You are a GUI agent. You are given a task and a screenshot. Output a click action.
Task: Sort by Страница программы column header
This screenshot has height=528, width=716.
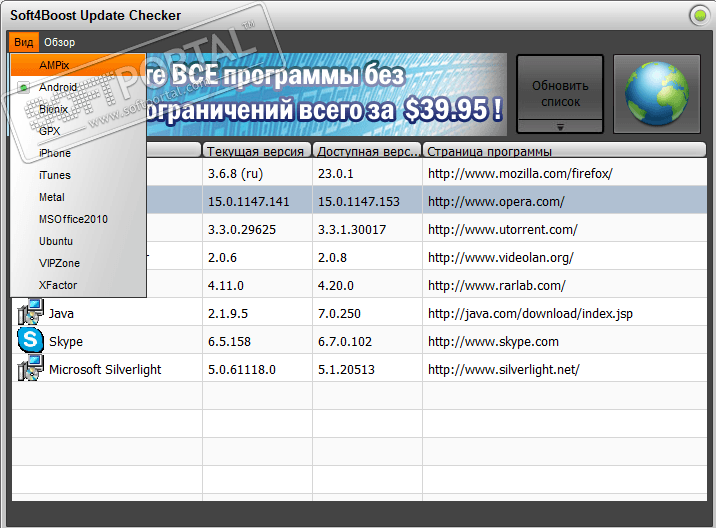[x=564, y=151]
